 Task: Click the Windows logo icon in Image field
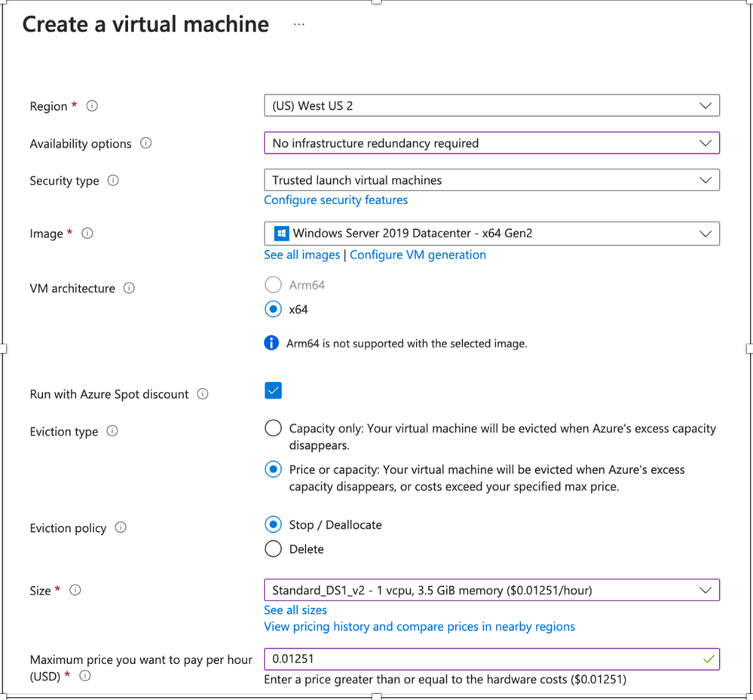click(281, 234)
